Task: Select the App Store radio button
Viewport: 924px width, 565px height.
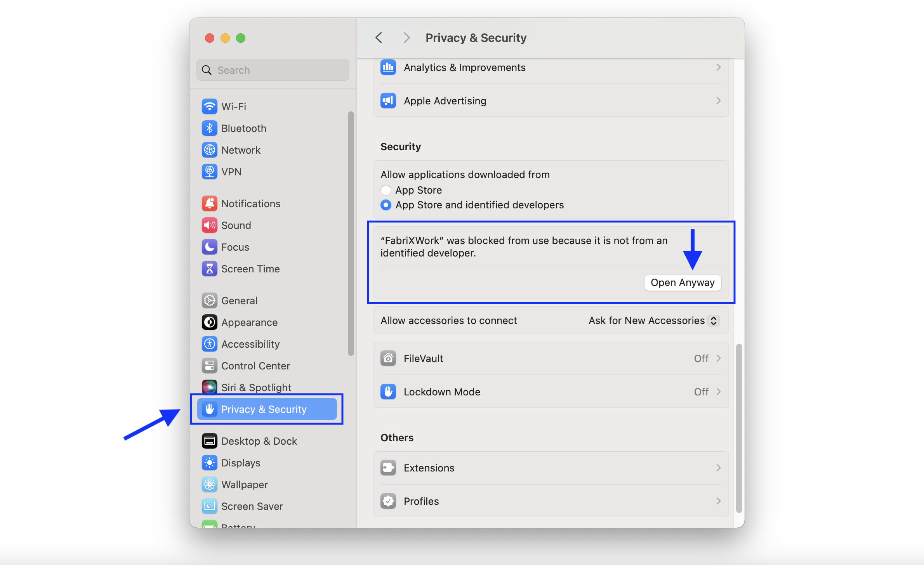Action: point(386,190)
